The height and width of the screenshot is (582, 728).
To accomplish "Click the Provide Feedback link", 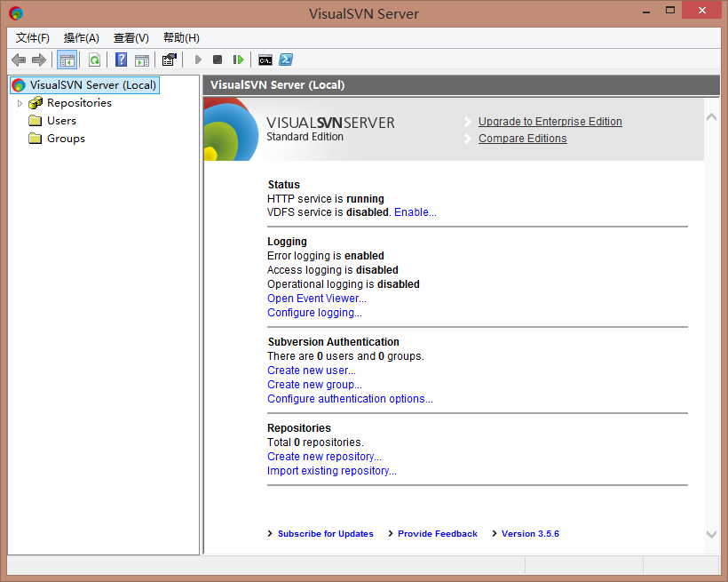I will coord(438,534).
